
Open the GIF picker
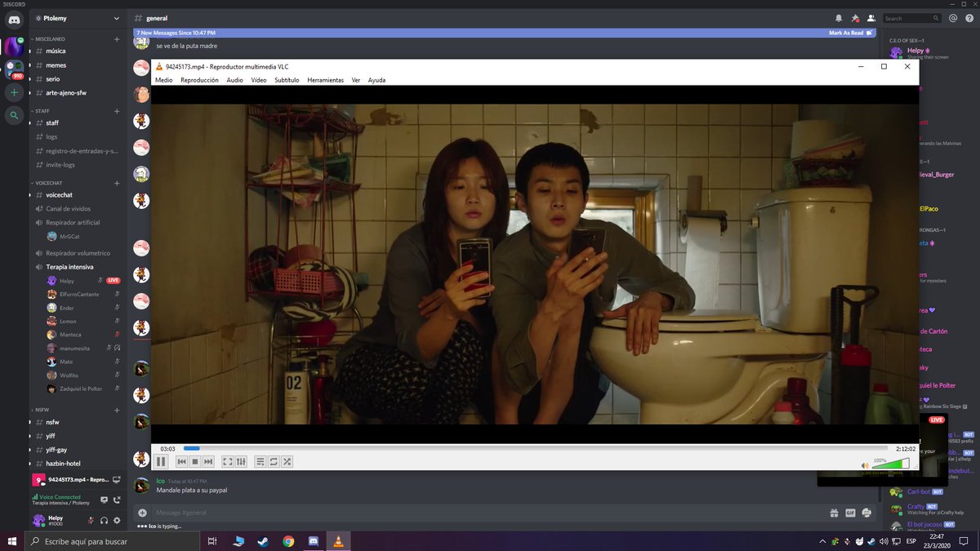coord(850,513)
